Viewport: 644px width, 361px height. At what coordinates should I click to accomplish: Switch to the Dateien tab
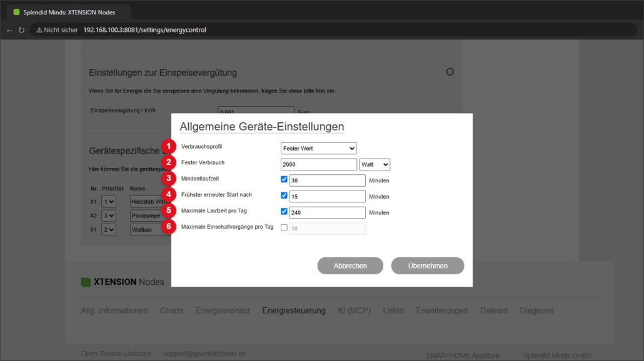494,310
